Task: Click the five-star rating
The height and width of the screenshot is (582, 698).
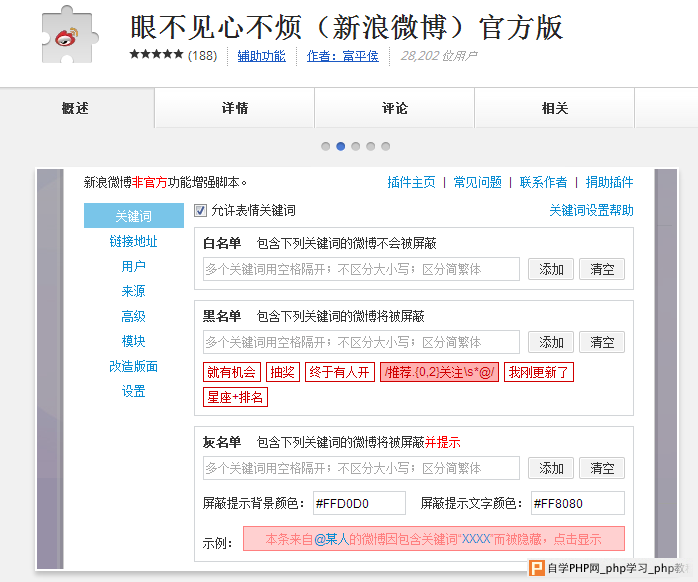Action: pos(156,55)
